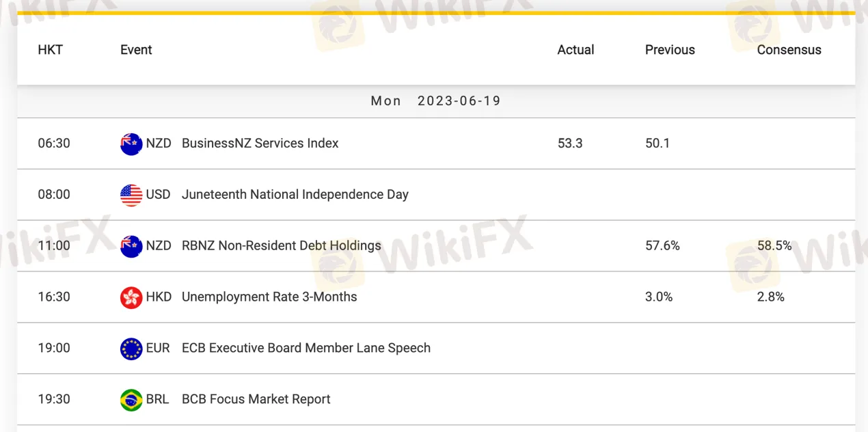Open the Unemployment Rate 3-Months event
Screen dimensions: 868x432
(269, 297)
